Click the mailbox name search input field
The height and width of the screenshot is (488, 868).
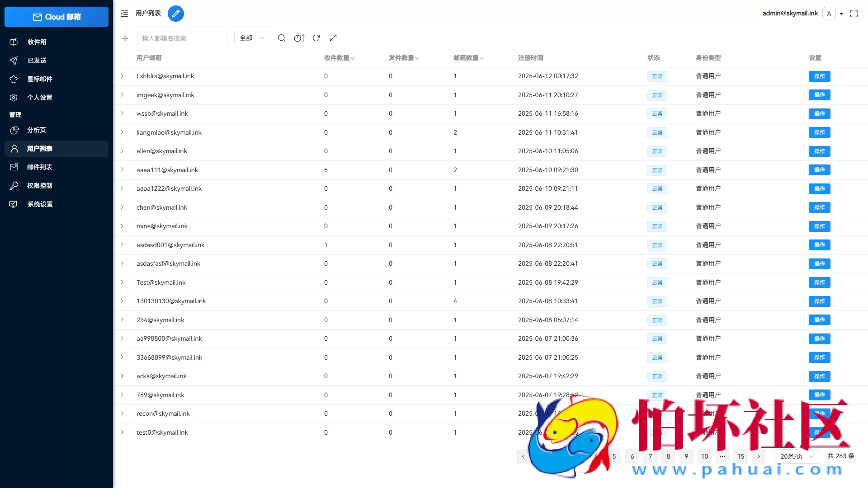click(182, 38)
